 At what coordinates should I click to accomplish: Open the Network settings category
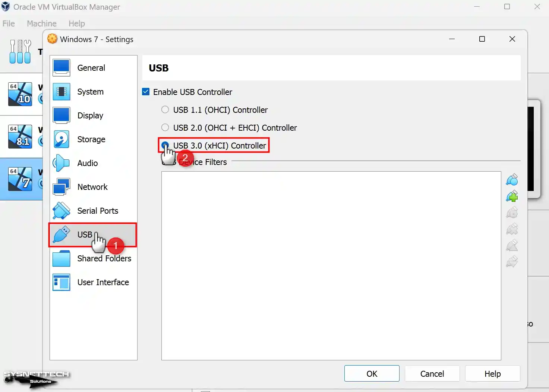(x=93, y=187)
